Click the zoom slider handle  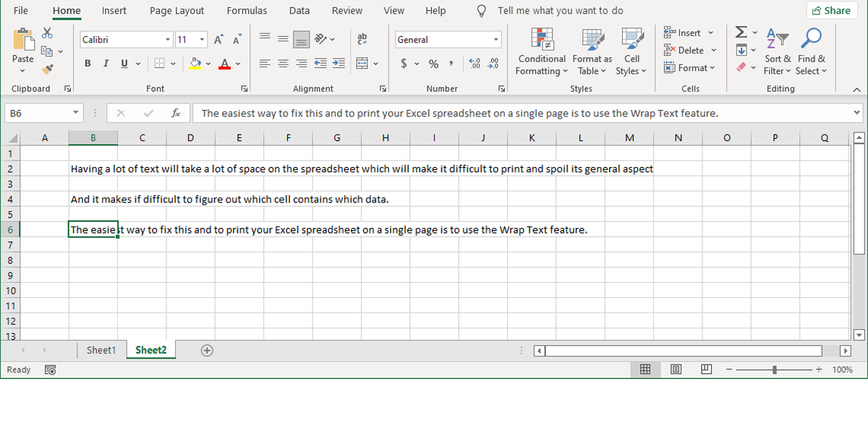(x=775, y=370)
